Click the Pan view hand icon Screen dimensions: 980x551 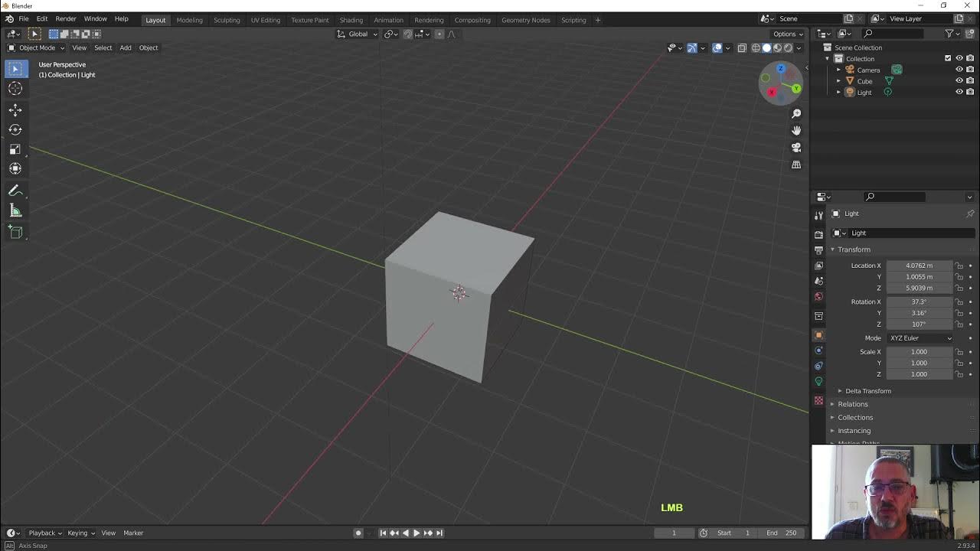(796, 130)
